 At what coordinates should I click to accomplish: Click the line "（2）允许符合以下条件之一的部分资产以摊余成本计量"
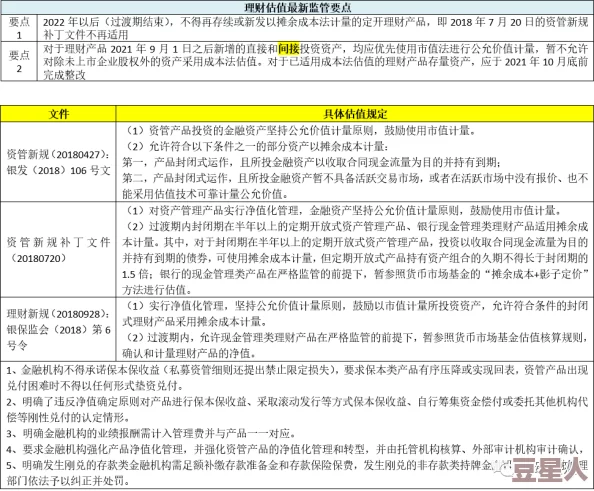(256, 147)
